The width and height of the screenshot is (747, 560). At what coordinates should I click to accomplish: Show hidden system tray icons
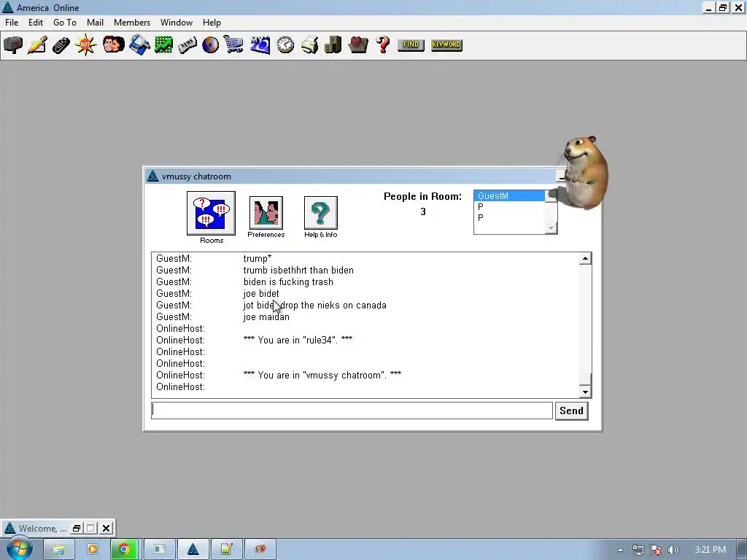point(620,550)
